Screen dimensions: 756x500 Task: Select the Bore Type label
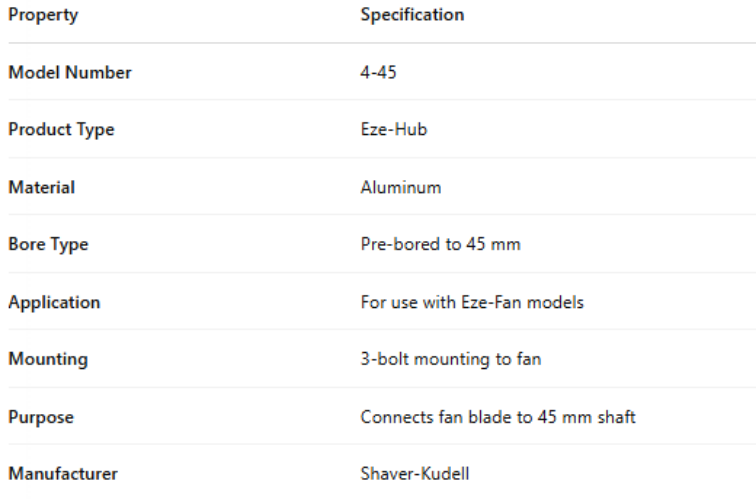[49, 245]
